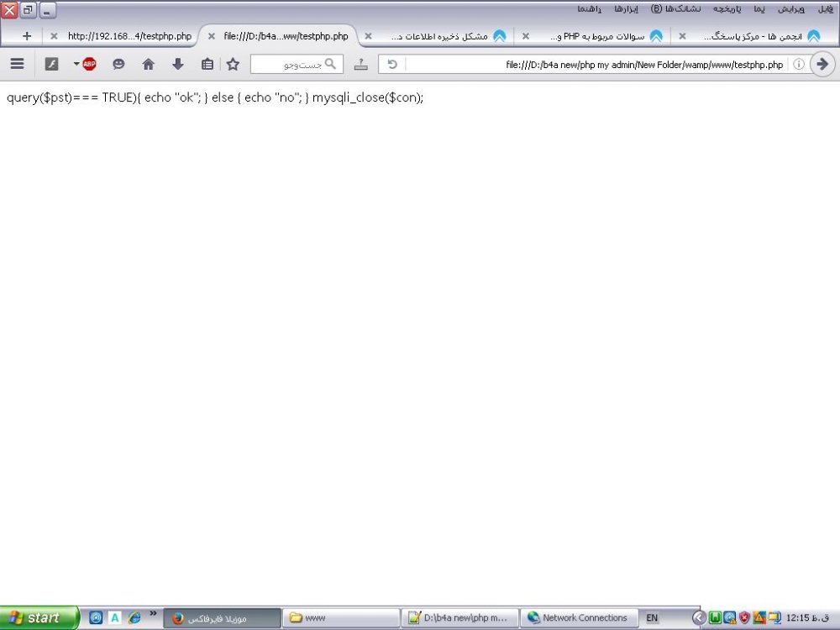Reload the current page
Screen dimensions: 840x630
click(391, 64)
